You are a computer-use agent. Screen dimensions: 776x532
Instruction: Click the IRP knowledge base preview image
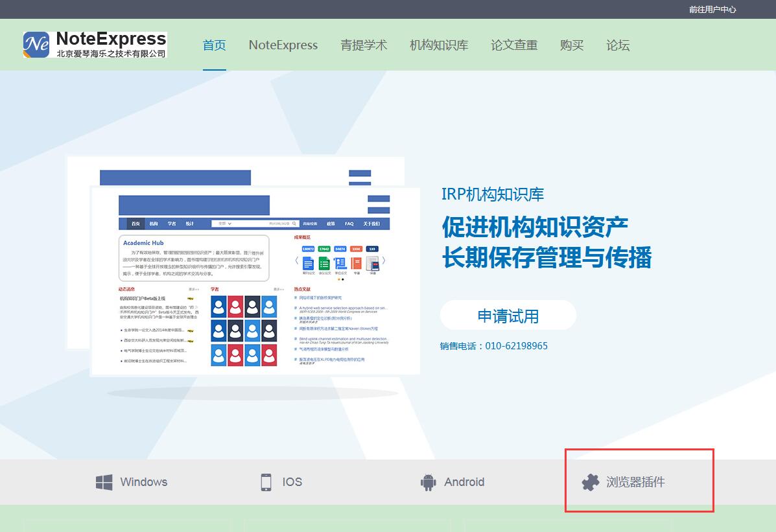254,280
